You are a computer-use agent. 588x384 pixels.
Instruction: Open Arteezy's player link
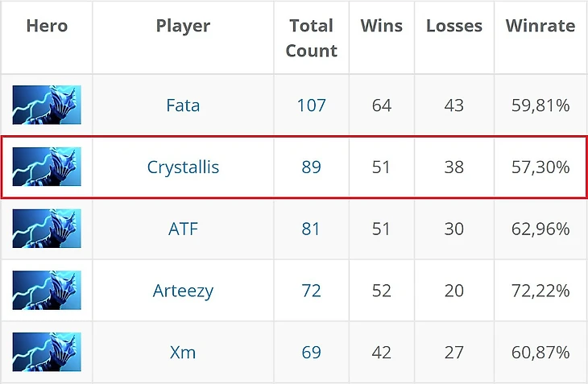(183, 291)
